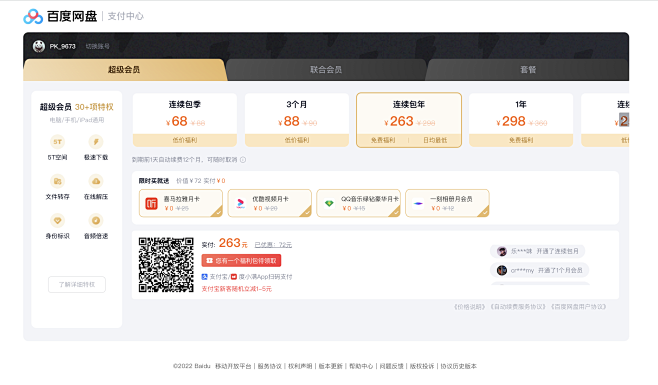Select the 连续包年 ¥263 plan card
This screenshot has height=385, width=658.
click(x=409, y=120)
